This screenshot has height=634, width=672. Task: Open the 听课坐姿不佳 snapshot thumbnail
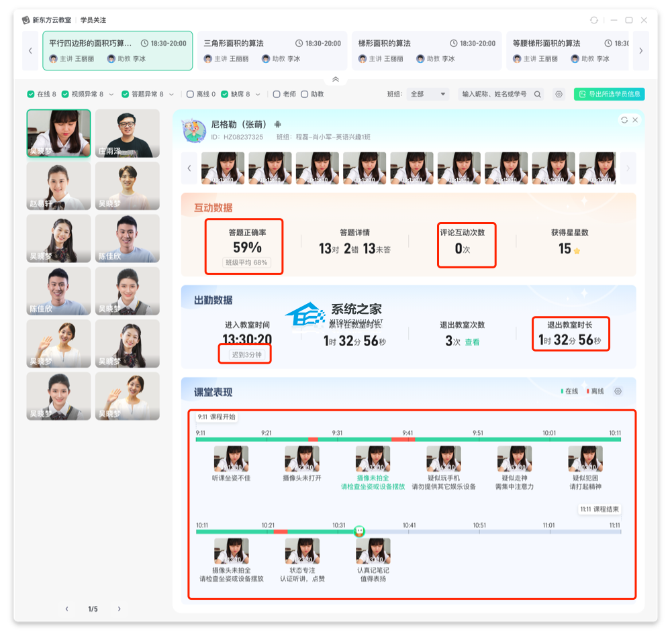[x=231, y=459]
